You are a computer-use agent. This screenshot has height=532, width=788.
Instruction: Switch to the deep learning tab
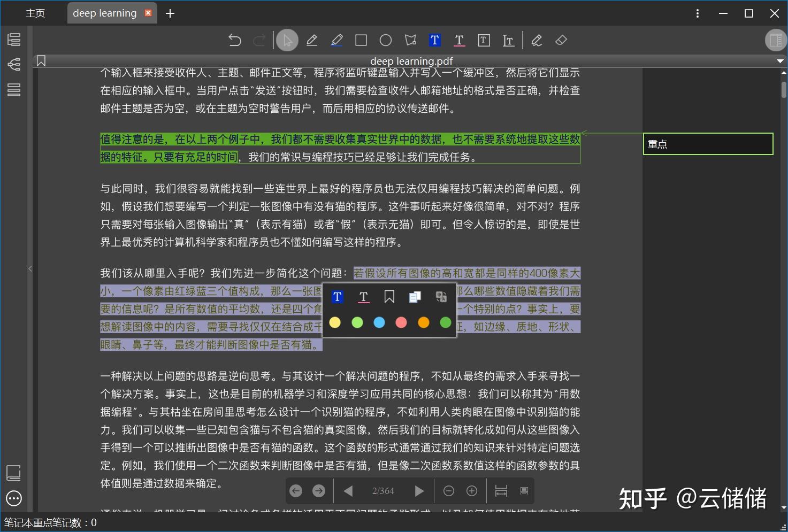pyautogui.click(x=105, y=13)
